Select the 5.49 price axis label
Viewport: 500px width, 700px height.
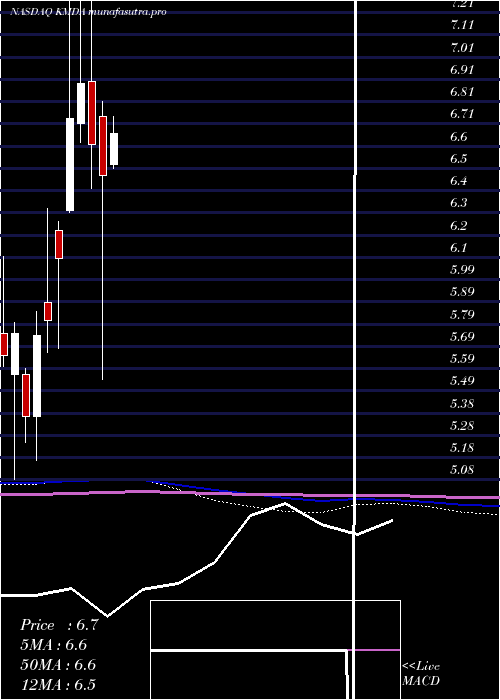click(462, 381)
